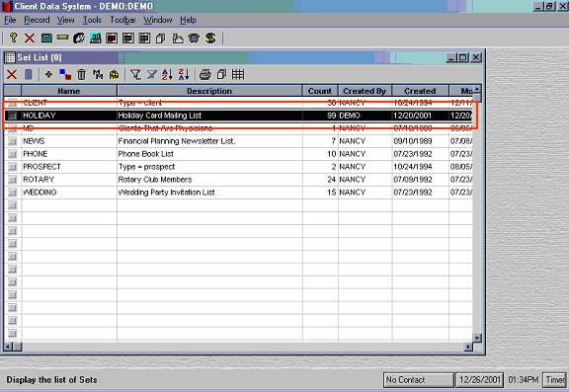Click the yellow bar icon in main toolbar
Screen dimensions: 569x392
pyautogui.click(x=62, y=38)
